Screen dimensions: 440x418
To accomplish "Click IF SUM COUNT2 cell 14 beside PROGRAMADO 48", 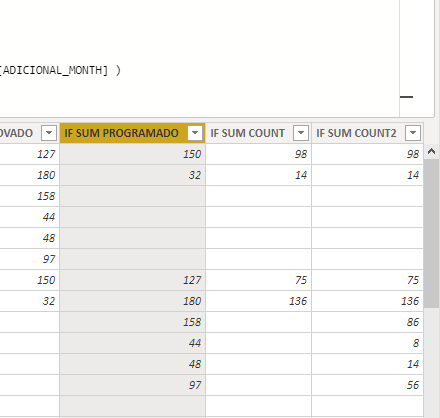I will tap(367, 364).
